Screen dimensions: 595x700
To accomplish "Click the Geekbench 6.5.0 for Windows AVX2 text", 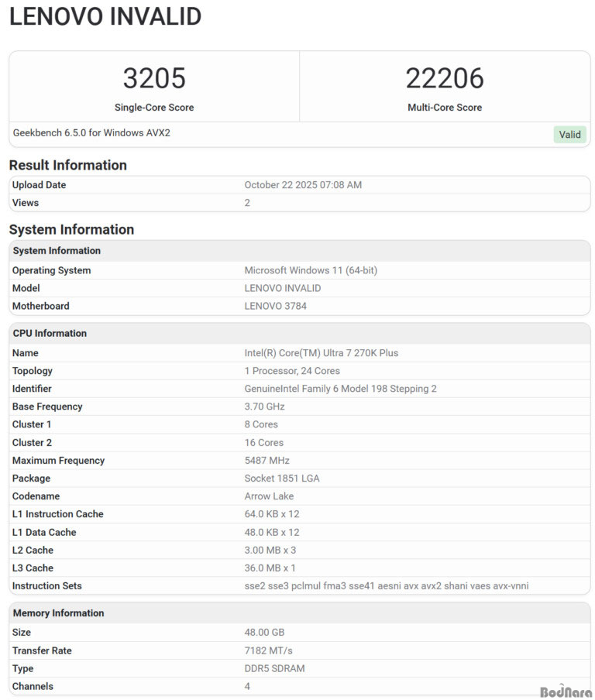I will (x=91, y=133).
